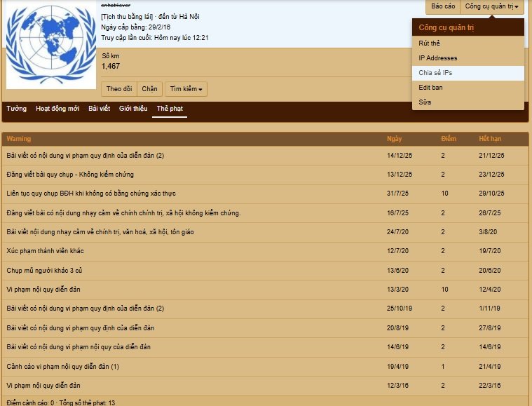This screenshot has height=406, width=532.
Task: Click the Số km value 1,467
Action: (x=111, y=66)
